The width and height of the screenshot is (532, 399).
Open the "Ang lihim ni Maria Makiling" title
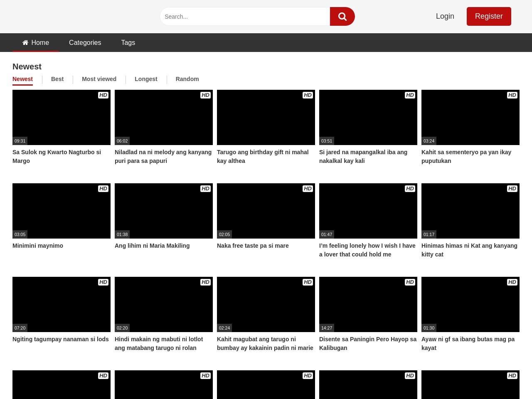(152, 246)
